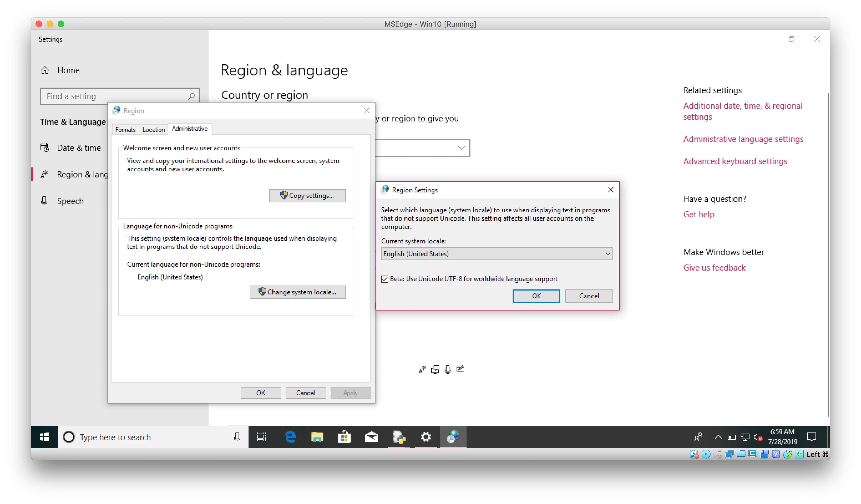The image size is (861, 504).
Task: Open Speech settings from sidebar
Action: coord(70,201)
